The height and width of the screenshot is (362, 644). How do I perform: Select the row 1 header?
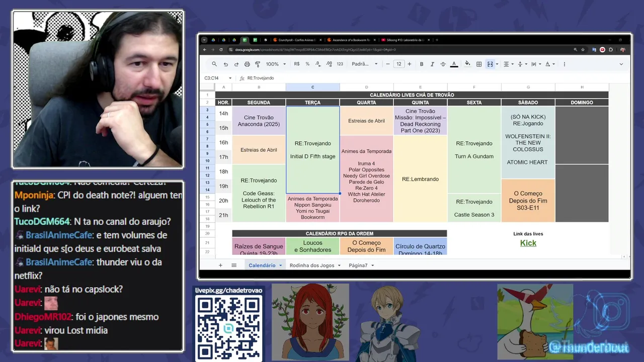tap(207, 95)
